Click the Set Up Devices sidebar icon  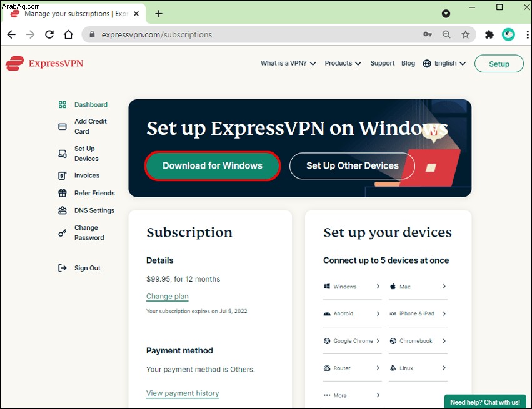pos(63,154)
